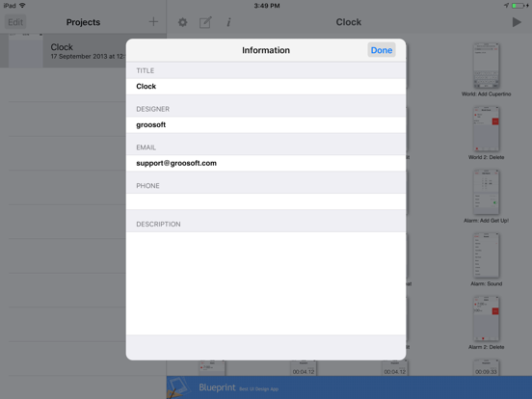Viewport: 532px width, 399px height.
Task: Tap the Information dialog title
Action: [x=266, y=50]
